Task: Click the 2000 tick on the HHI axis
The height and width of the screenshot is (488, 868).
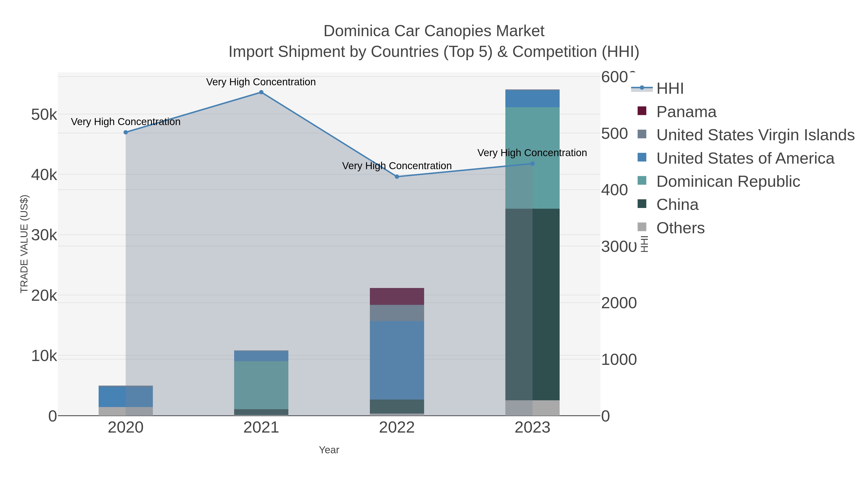Action: pyautogui.click(x=619, y=303)
